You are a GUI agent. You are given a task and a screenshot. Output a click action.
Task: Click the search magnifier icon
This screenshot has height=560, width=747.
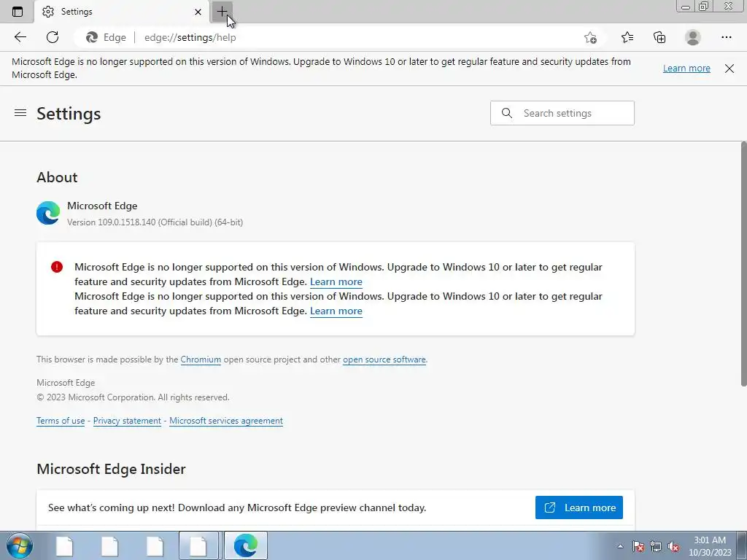(507, 113)
